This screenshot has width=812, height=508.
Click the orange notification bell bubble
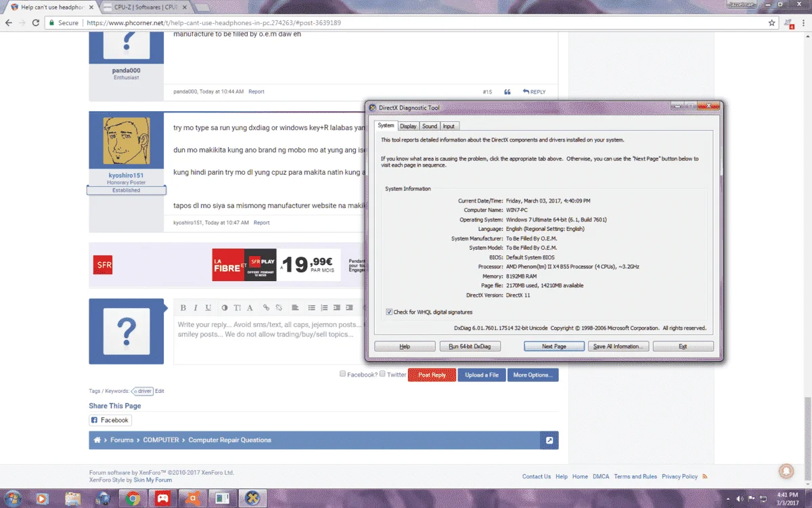coord(786,470)
